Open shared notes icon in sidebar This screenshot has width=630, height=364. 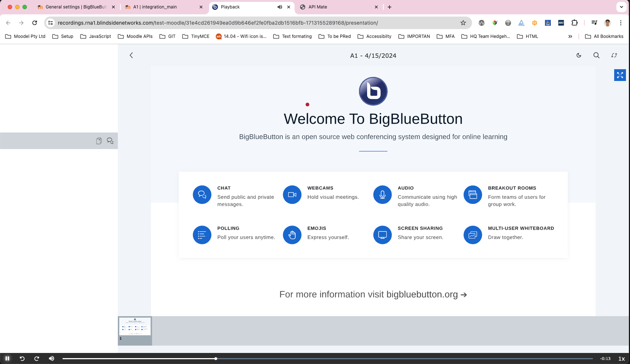tap(99, 141)
